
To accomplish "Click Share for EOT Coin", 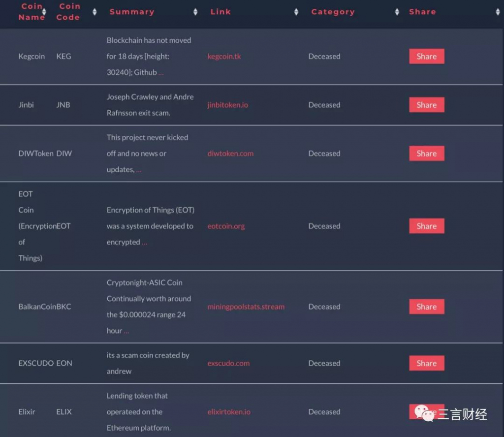I will point(426,226).
